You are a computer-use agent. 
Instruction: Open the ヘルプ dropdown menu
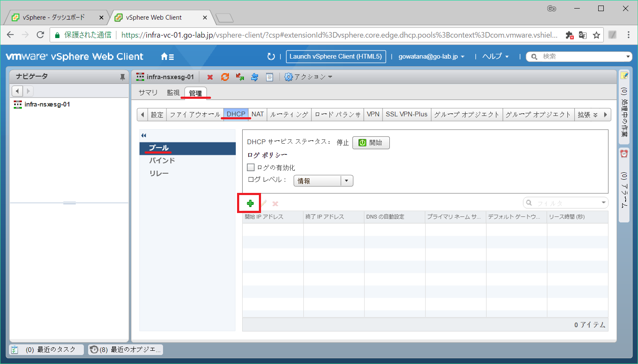click(x=496, y=56)
